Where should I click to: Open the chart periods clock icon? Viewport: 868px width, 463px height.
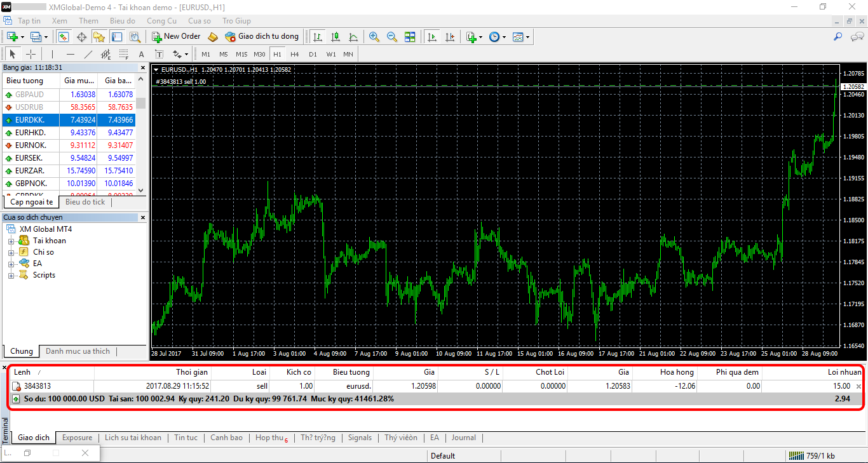494,37
